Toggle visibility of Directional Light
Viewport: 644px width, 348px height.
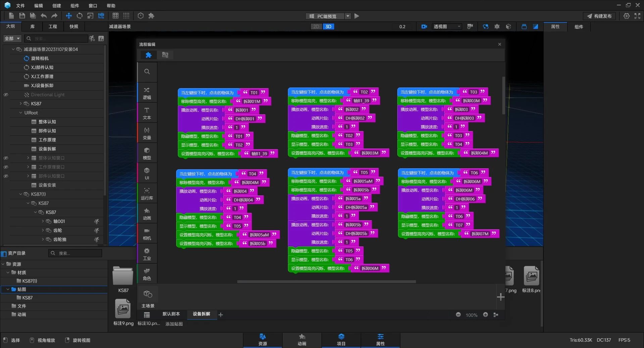(6, 95)
